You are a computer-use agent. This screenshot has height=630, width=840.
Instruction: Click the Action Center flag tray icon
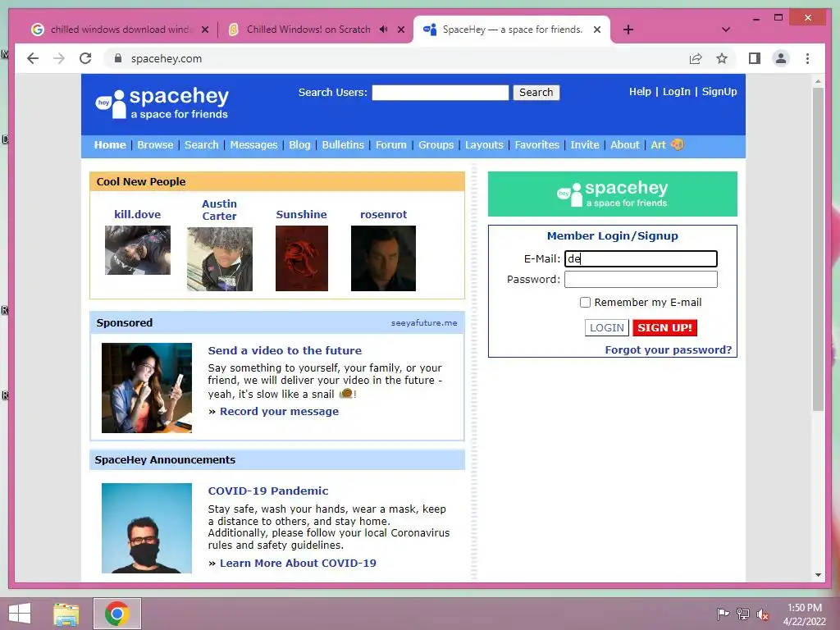click(723, 614)
